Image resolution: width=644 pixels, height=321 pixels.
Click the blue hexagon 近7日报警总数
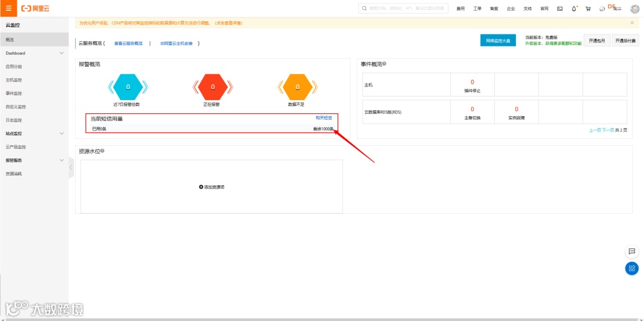tap(128, 87)
